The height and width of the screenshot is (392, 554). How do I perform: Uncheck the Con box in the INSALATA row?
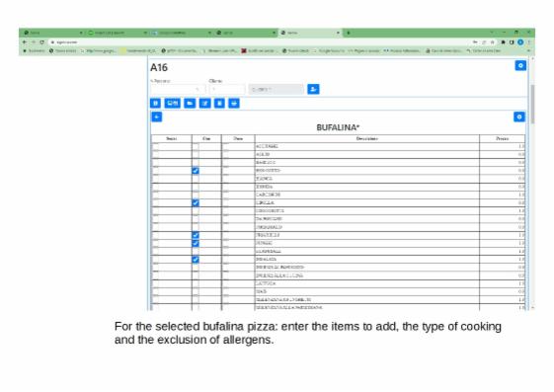point(196,260)
